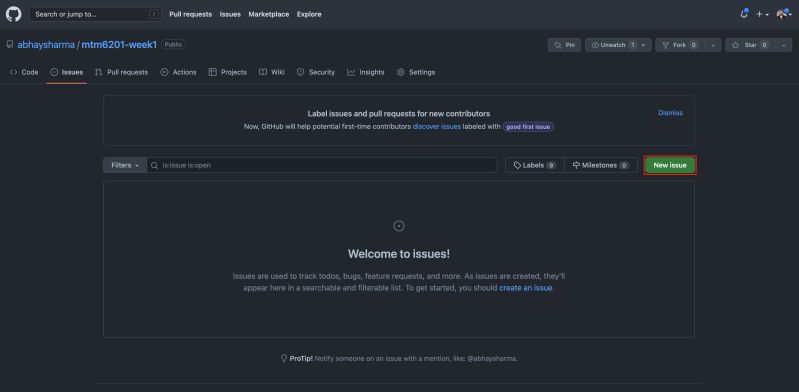Expand the Fork dropdown arrow

(x=713, y=45)
